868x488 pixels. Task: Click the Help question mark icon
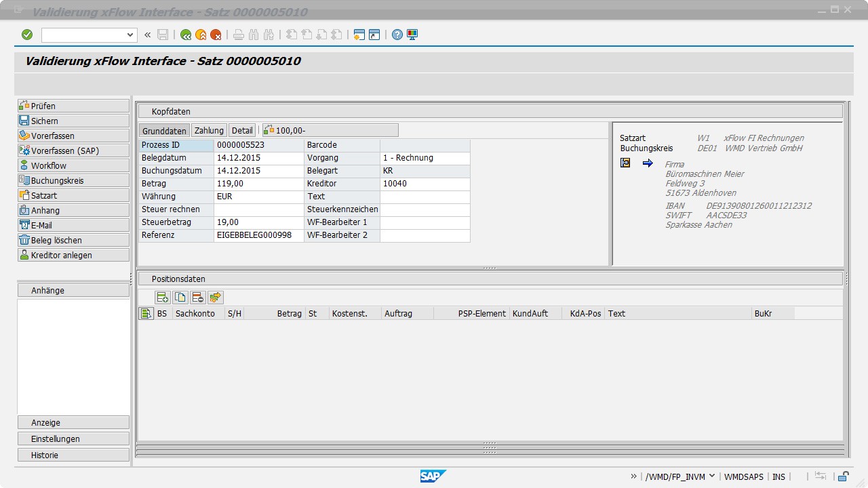pyautogui.click(x=397, y=35)
